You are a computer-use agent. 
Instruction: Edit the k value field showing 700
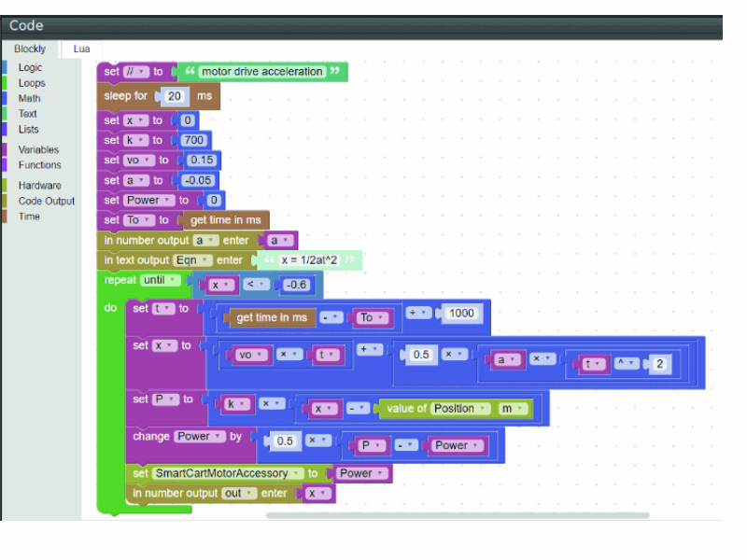[x=194, y=140]
